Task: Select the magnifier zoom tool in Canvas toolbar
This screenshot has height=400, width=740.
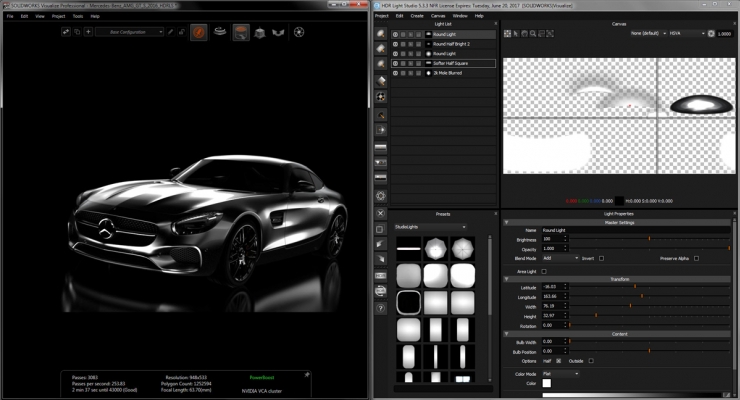Action: 533,33
